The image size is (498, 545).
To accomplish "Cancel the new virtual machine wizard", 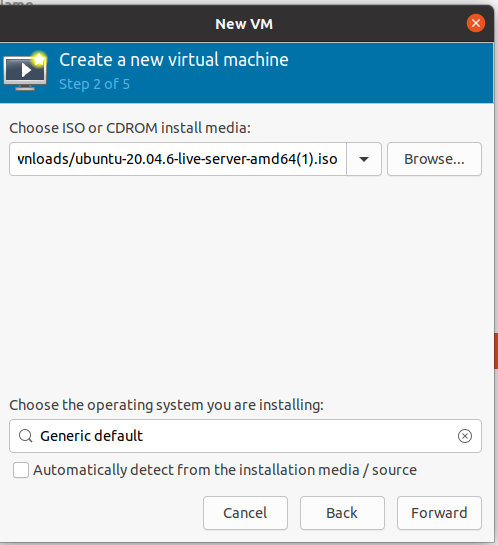I will (x=245, y=513).
